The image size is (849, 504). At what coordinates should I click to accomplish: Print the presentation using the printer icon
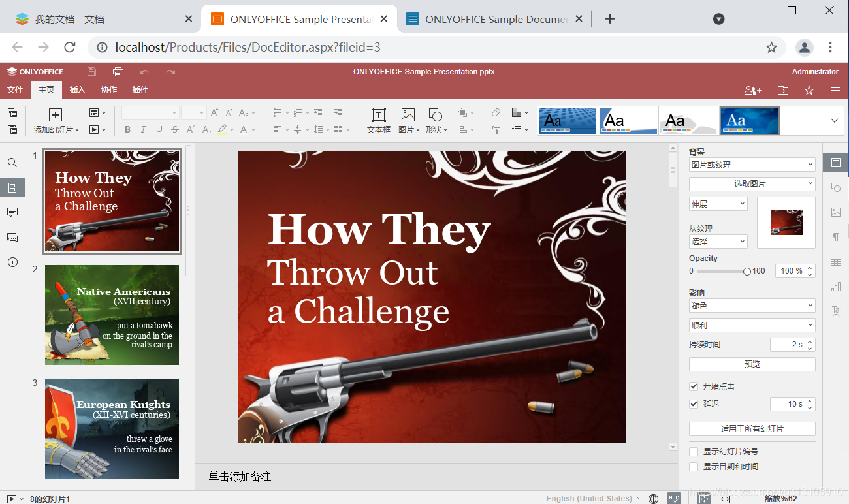(118, 72)
